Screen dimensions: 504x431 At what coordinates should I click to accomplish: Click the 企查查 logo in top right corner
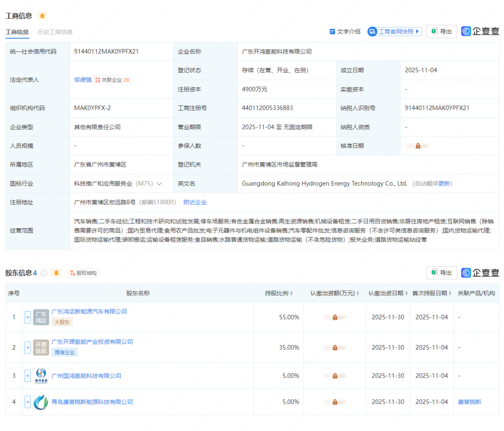coord(480,31)
